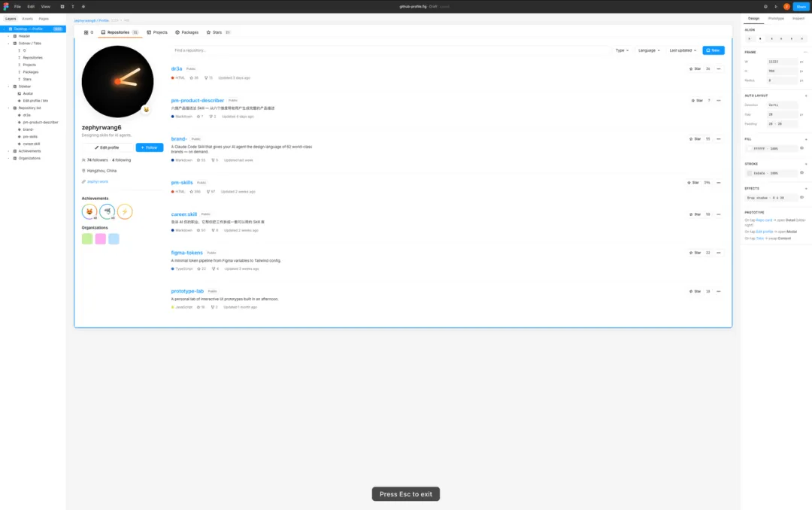
Task: Click the Frame section more options icon
Action: tap(805, 52)
